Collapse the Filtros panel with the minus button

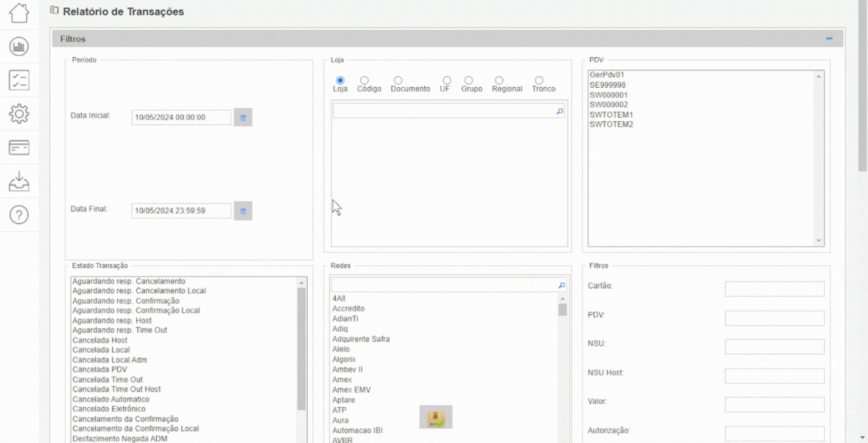tap(829, 38)
